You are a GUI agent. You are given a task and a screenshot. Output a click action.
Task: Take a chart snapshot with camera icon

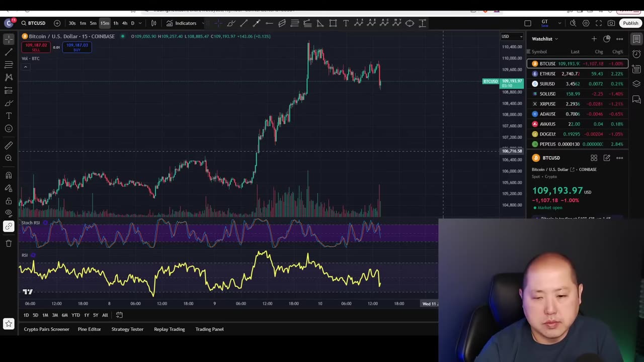[611, 23]
